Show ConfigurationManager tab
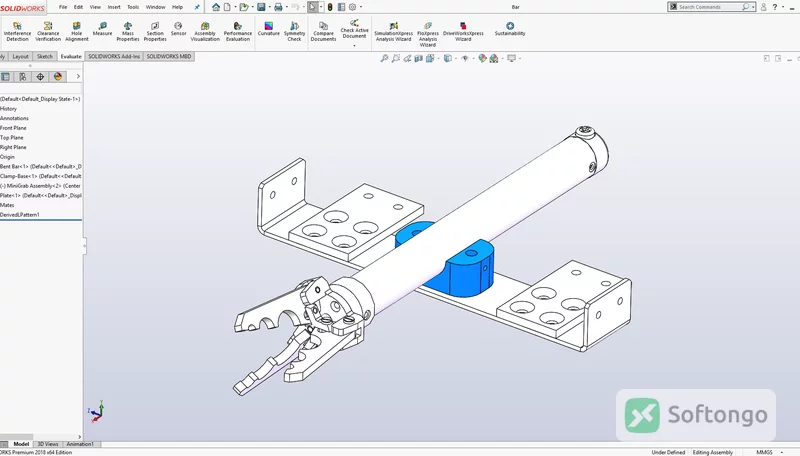This screenshot has width=800, height=456. point(22,77)
